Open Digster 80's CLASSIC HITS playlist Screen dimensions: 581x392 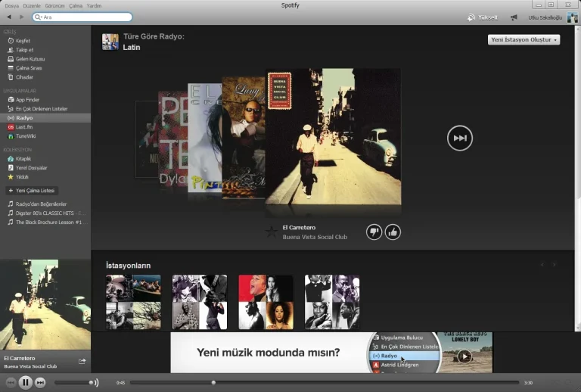click(46, 213)
